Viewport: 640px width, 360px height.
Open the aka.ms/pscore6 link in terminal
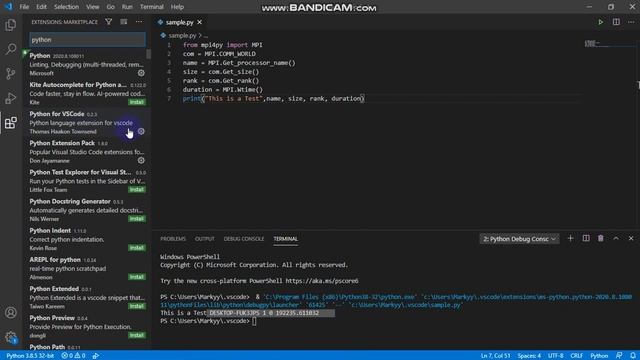[x=322, y=281]
